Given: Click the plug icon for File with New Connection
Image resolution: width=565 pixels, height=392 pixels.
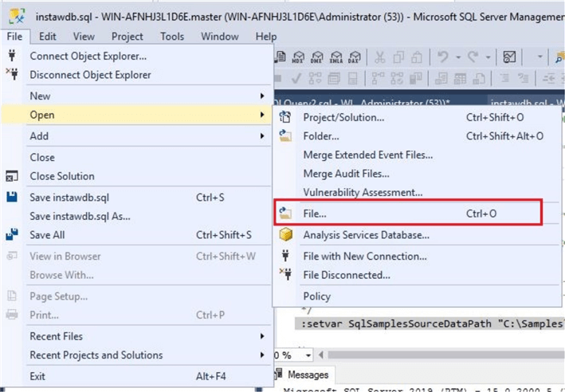Looking at the screenshot, I should point(285,256).
